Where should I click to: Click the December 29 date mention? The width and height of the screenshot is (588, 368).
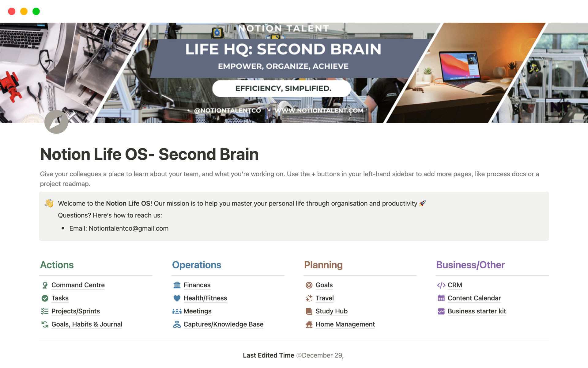320,355
